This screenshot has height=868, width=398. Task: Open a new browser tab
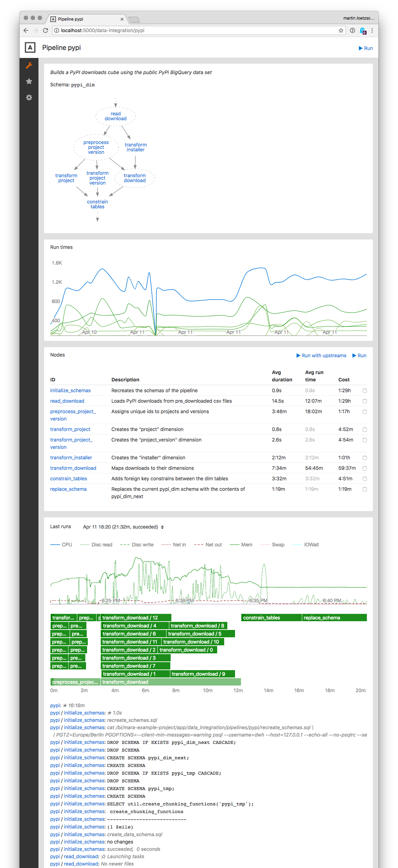(x=134, y=19)
